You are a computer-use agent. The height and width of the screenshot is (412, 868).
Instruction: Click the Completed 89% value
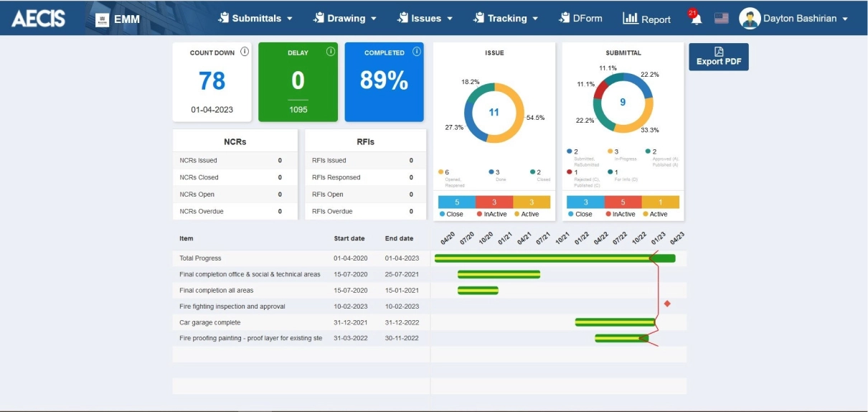384,81
